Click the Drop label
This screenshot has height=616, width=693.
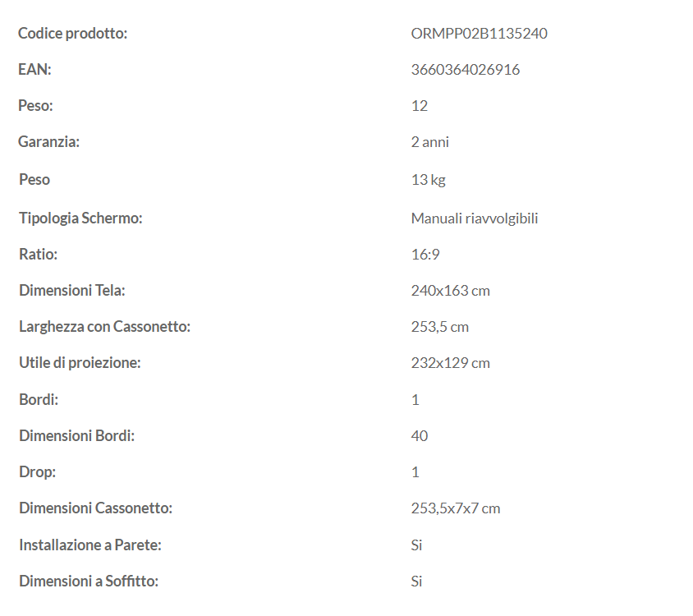coord(38,471)
